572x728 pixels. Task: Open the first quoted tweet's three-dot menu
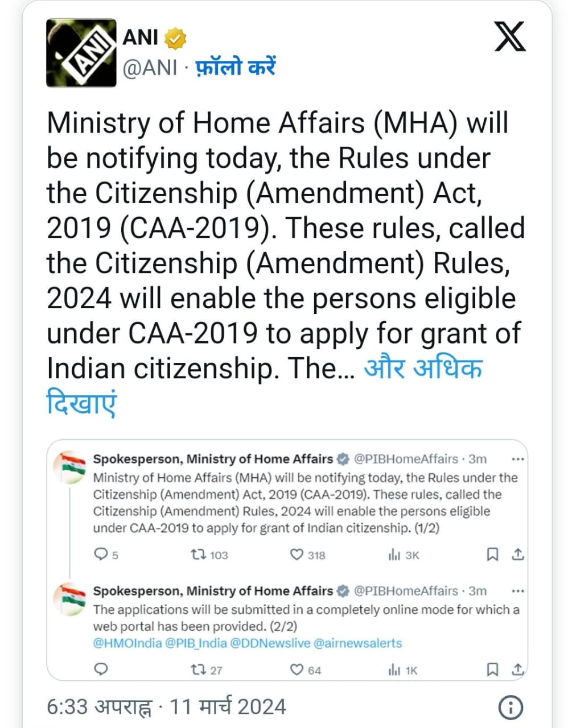pos(517,459)
